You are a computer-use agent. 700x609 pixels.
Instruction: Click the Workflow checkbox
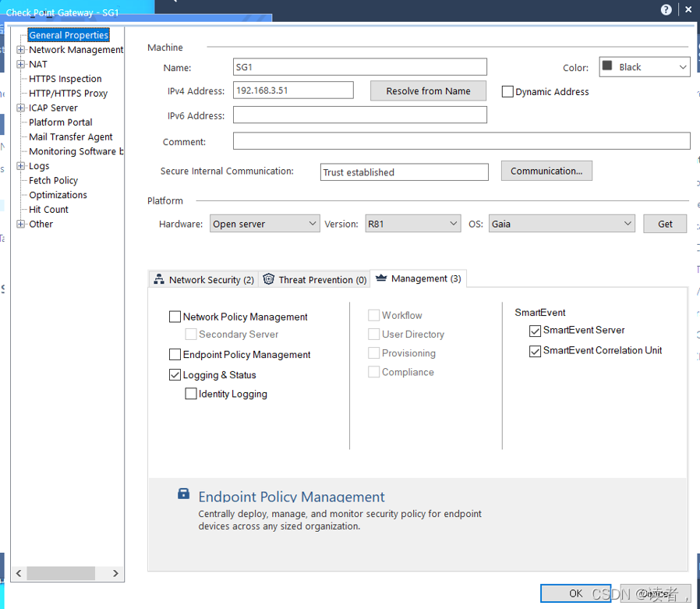373,315
